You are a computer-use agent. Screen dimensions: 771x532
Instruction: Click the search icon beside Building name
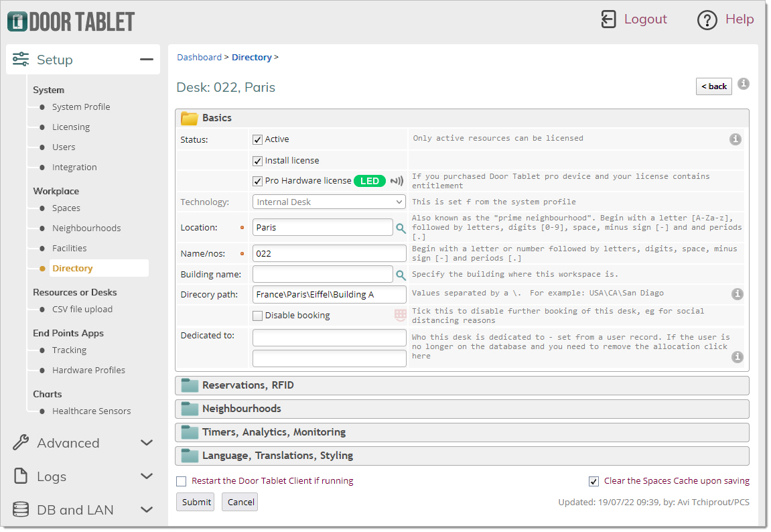pos(401,275)
